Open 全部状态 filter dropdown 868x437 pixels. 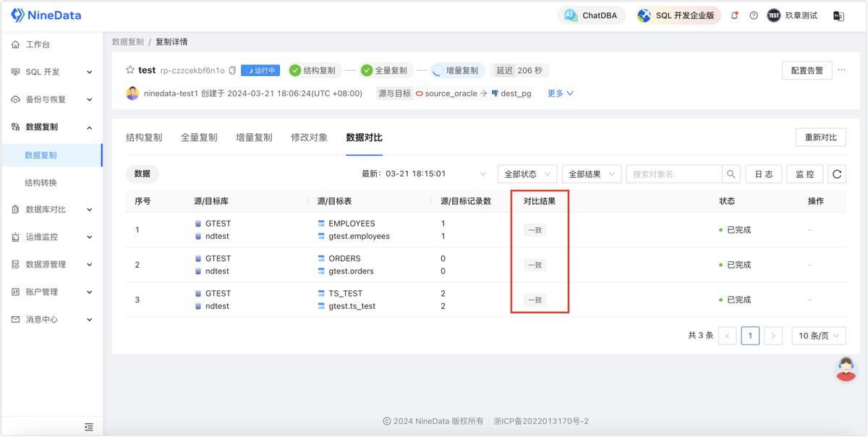pyautogui.click(x=527, y=174)
